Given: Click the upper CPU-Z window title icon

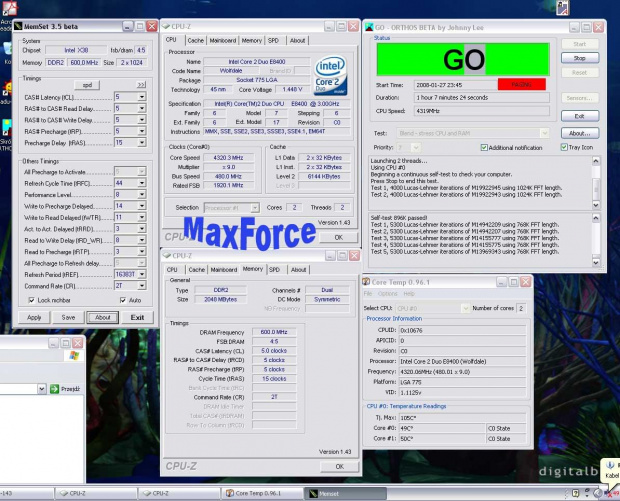Looking at the screenshot, I should tap(166, 26).
